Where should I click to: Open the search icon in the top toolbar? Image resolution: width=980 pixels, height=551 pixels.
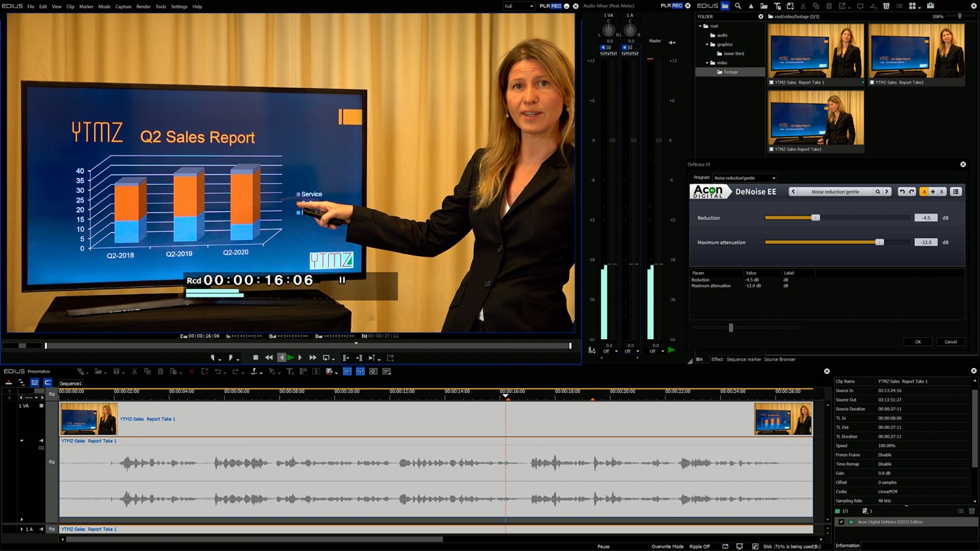coord(737,6)
